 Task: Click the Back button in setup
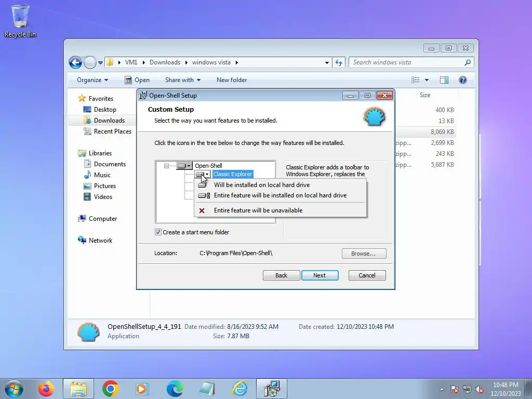(281, 275)
